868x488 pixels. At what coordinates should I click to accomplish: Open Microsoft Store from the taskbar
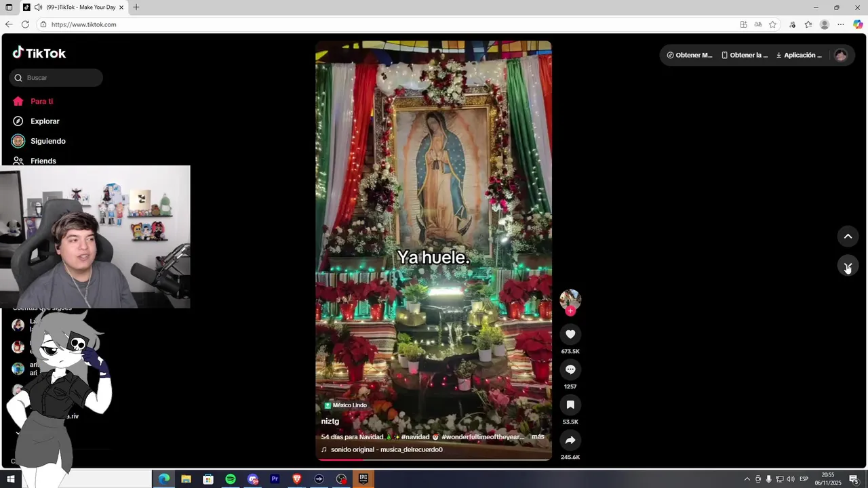point(208,479)
